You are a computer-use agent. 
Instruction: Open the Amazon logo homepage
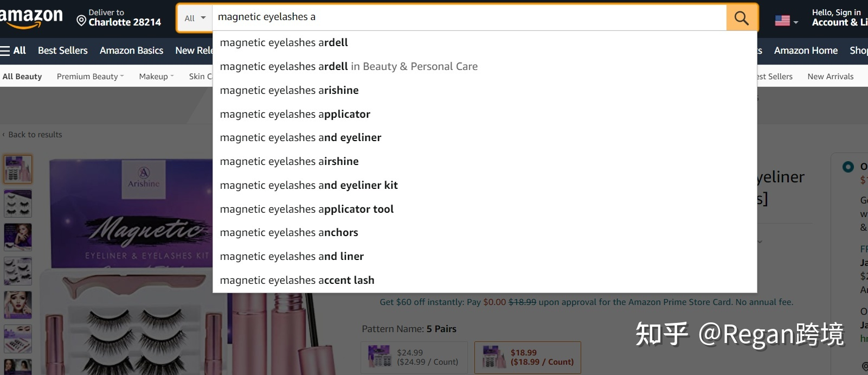[31, 18]
